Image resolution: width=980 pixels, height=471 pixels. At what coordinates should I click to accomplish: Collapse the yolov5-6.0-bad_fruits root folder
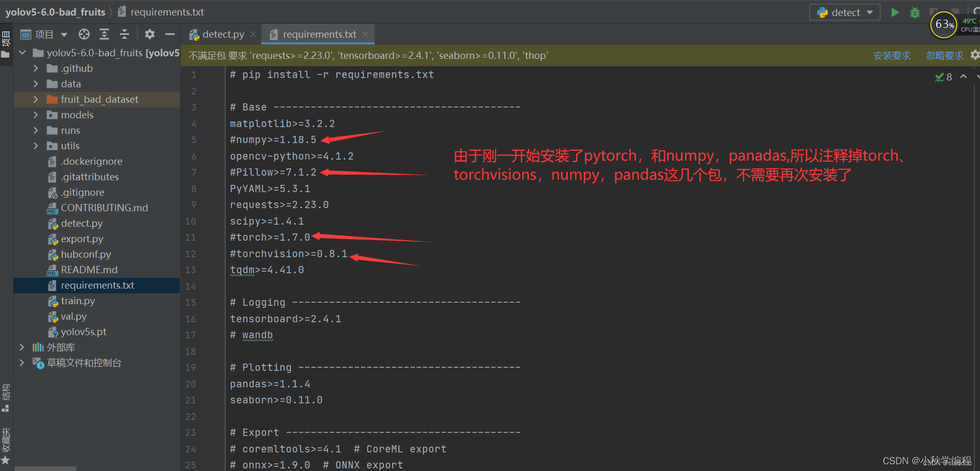click(22, 53)
